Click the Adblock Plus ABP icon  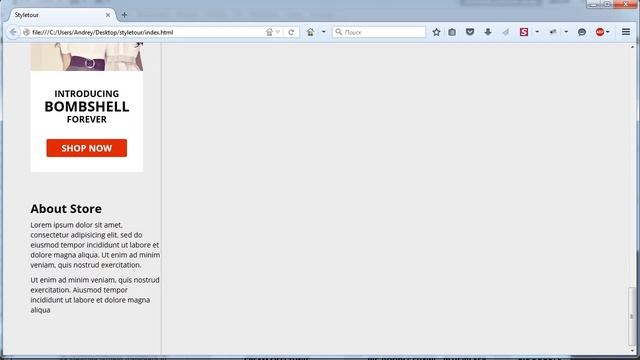[x=600, y=32]
